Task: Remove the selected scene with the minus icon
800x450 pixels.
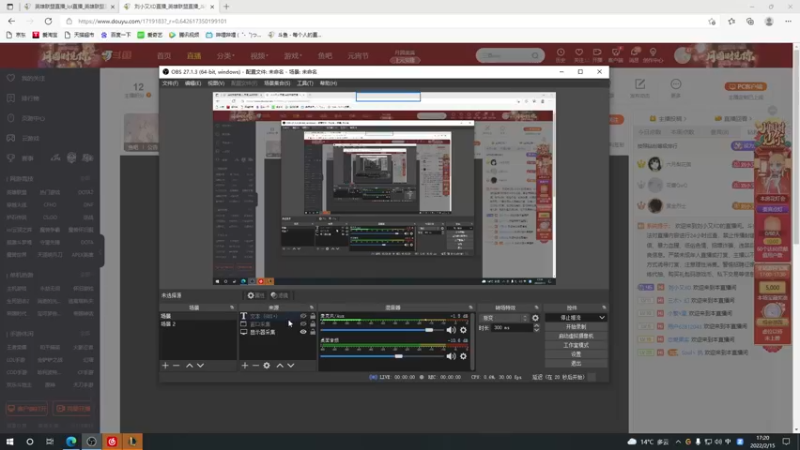Action: coord(177,365)
